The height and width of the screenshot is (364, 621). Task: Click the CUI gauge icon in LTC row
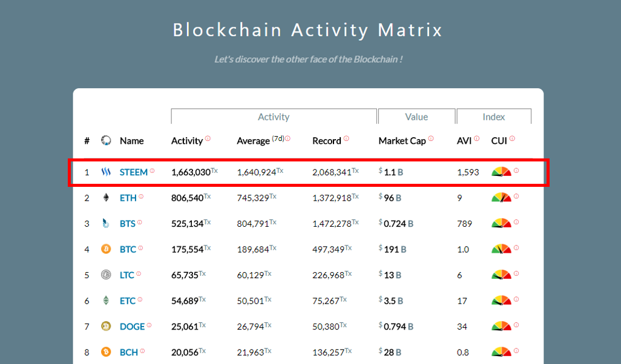pyautogui.click(x=501, y=275)
